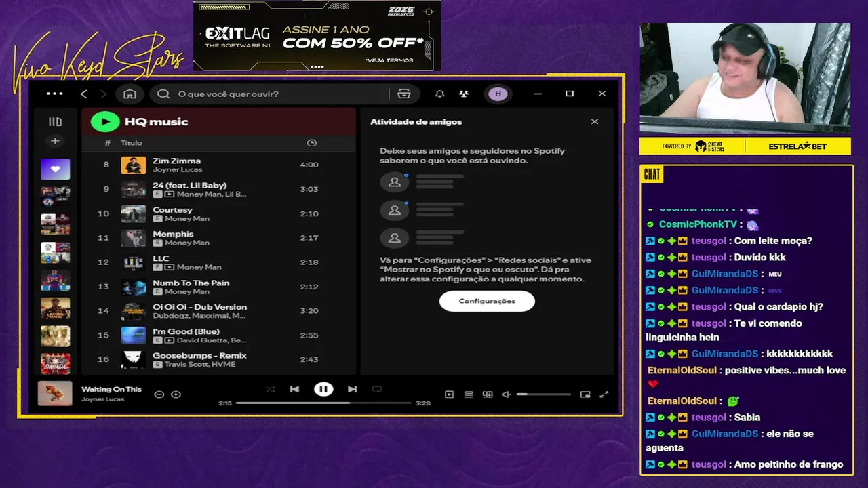Go back with the left arrow
The width and height of the screenshot is (868, 488).
(x=84, y=94)
